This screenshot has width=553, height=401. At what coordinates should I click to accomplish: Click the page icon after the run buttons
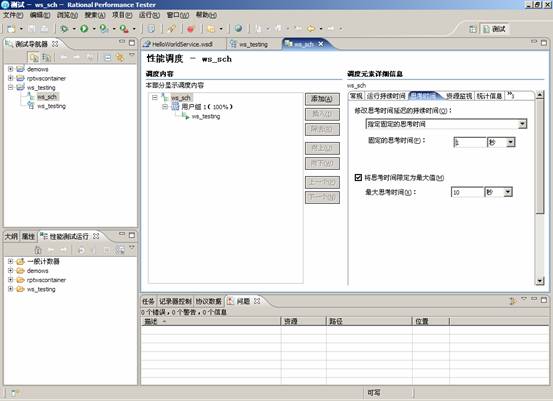151,29
